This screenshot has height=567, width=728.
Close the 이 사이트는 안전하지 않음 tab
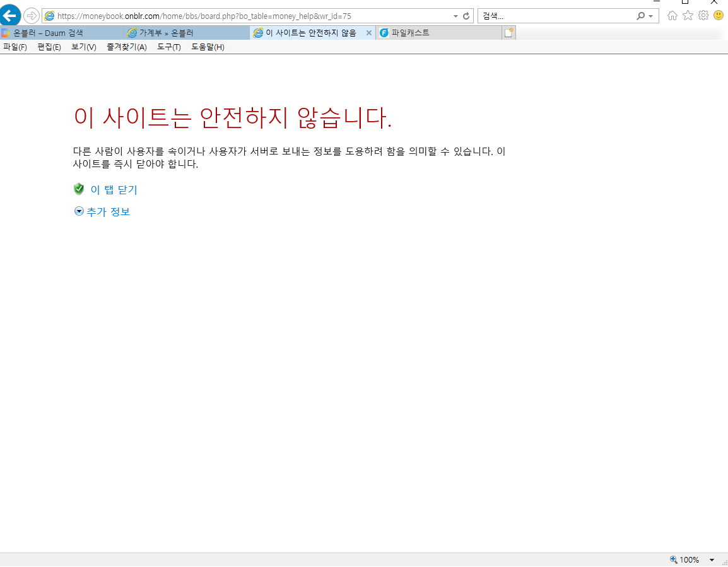point(369,33)
